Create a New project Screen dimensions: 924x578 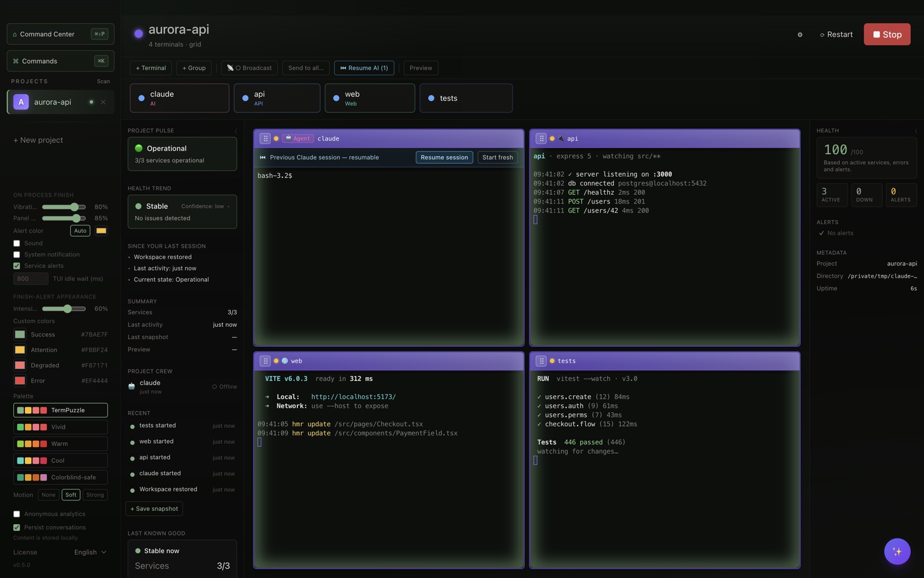(38, 140)
